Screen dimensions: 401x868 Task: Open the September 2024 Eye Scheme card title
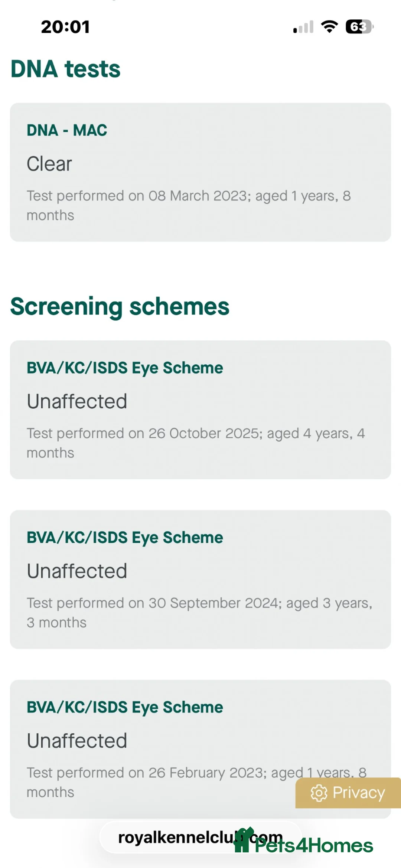click(x=125, y=538)
